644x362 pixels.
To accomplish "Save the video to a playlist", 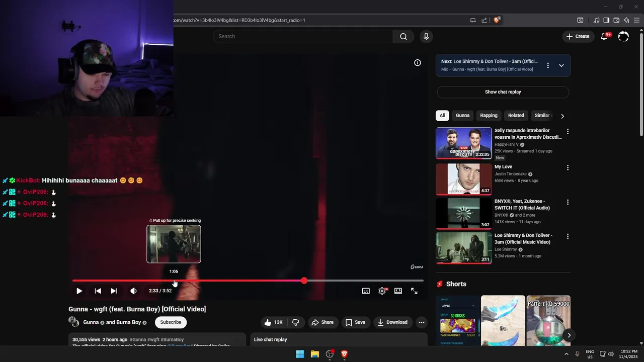I will [355, 322].
